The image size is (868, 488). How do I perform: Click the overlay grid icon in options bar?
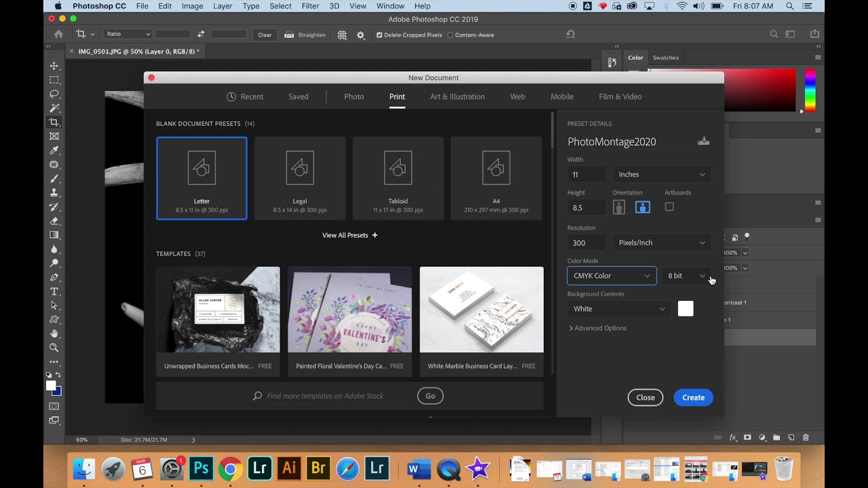pyautogui.click(x=342, y=35)
